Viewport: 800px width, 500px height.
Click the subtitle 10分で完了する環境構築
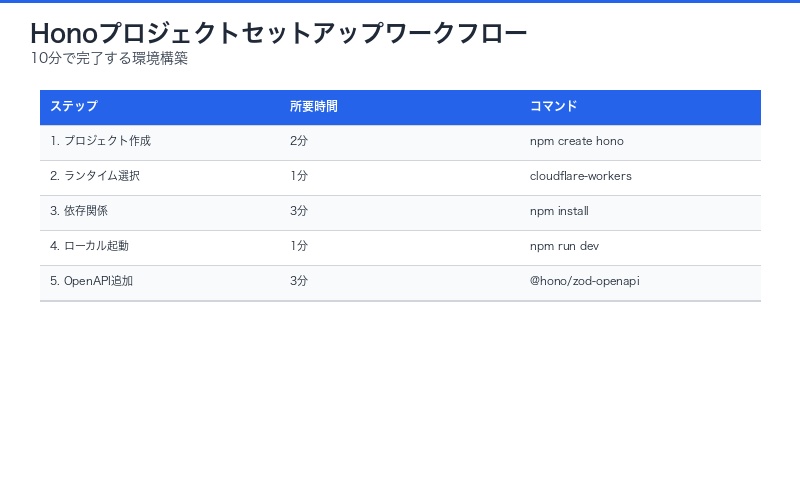click(x=109, y=59)
